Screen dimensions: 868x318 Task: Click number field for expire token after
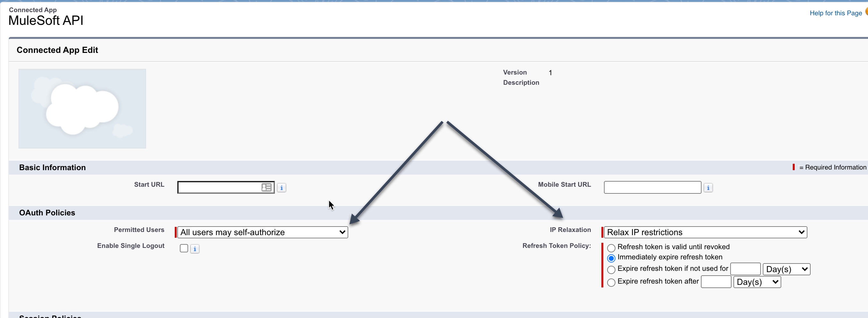[716, 282]
